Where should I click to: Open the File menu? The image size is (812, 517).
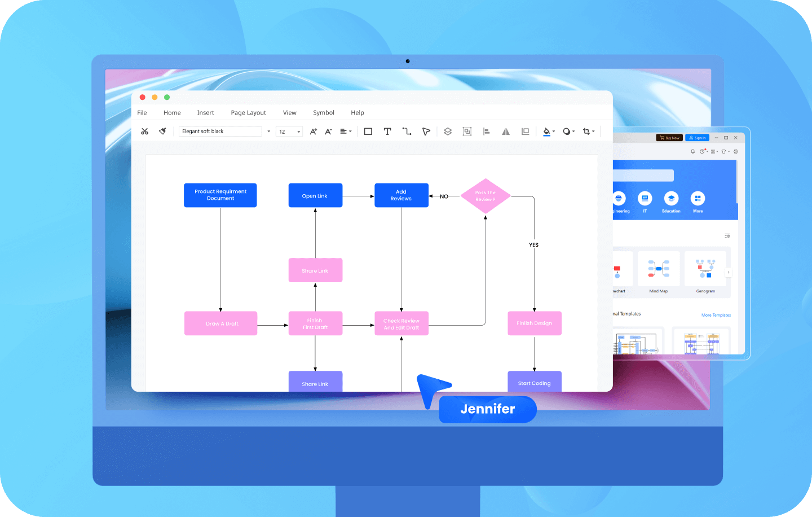pyautogui.click(x=142, y=113)
